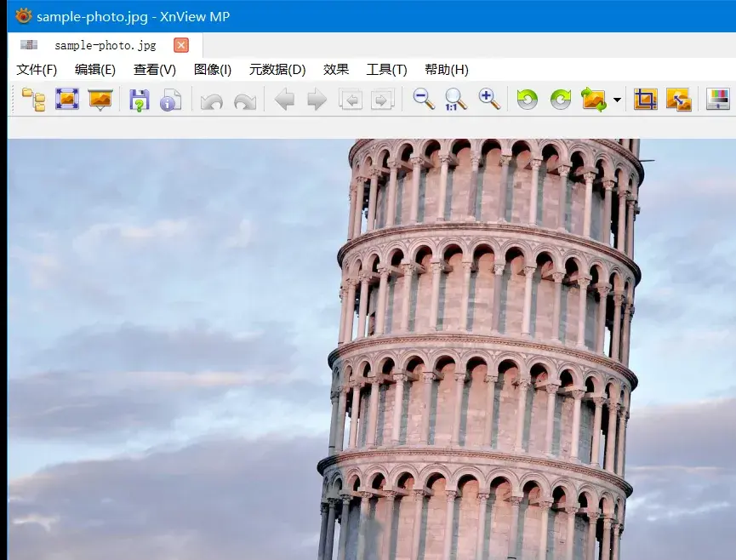Screen dimensions: 736x560
Task: Click the green Save As floppy icon
Action: coord(140,100)
